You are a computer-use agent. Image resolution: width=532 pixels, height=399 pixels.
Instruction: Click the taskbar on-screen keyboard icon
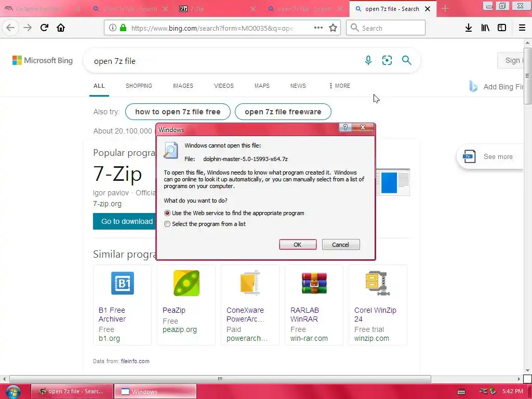click(x=461, y=392)
